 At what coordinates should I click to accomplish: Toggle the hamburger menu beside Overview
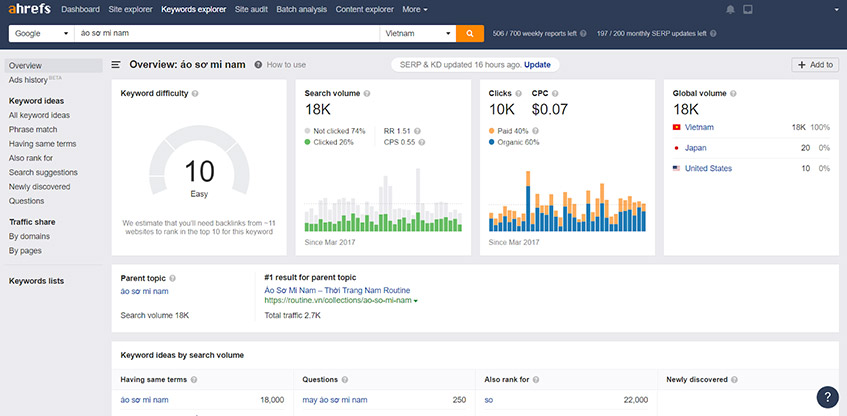(x=116, y=65)
